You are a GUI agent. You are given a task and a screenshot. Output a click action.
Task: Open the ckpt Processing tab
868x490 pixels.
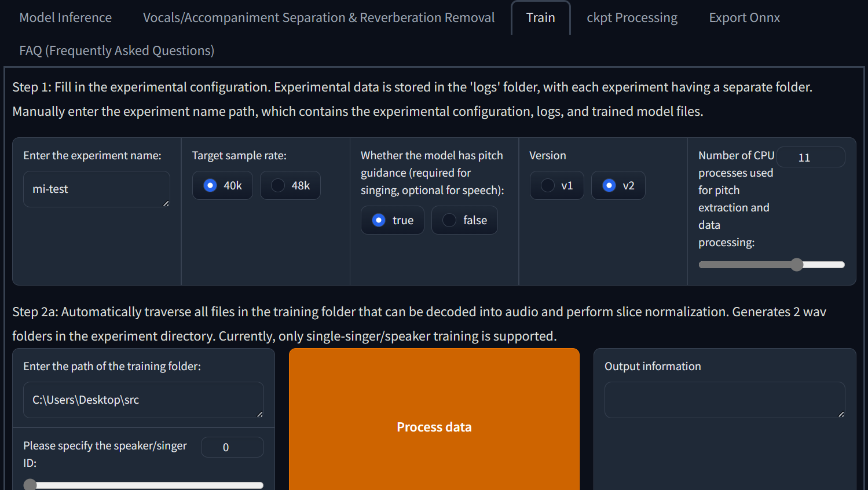[x=632, y=17]
